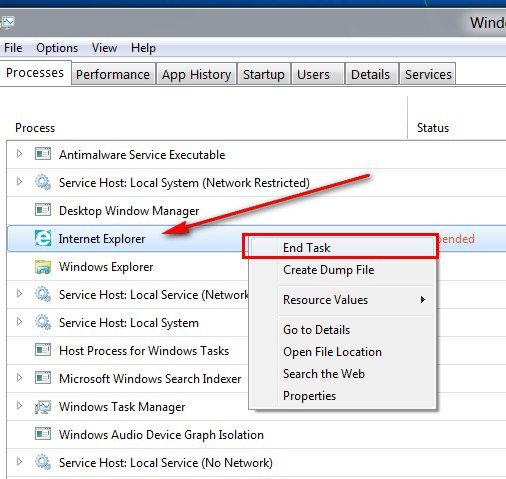Click gear icon beside Service Host: Local System row
This screenshot has width=506, height=479.
43,322
